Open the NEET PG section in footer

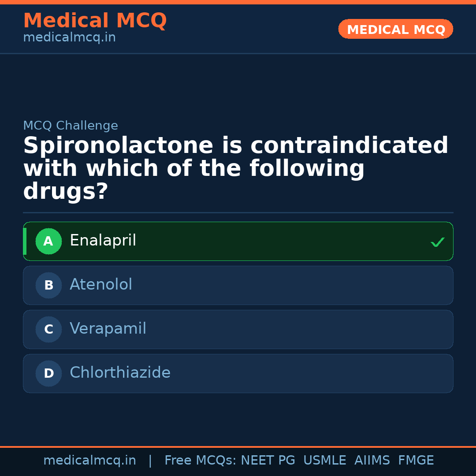[x=268, y=460]
